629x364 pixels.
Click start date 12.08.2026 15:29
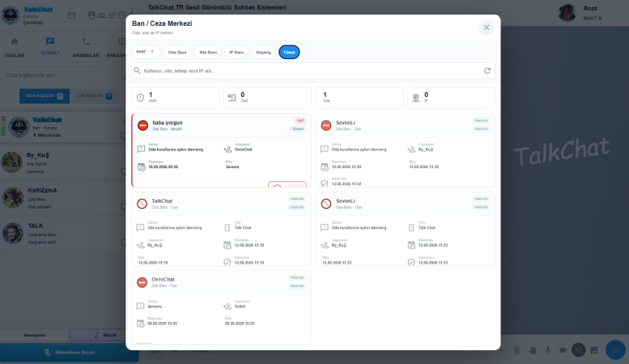point(346,167)
